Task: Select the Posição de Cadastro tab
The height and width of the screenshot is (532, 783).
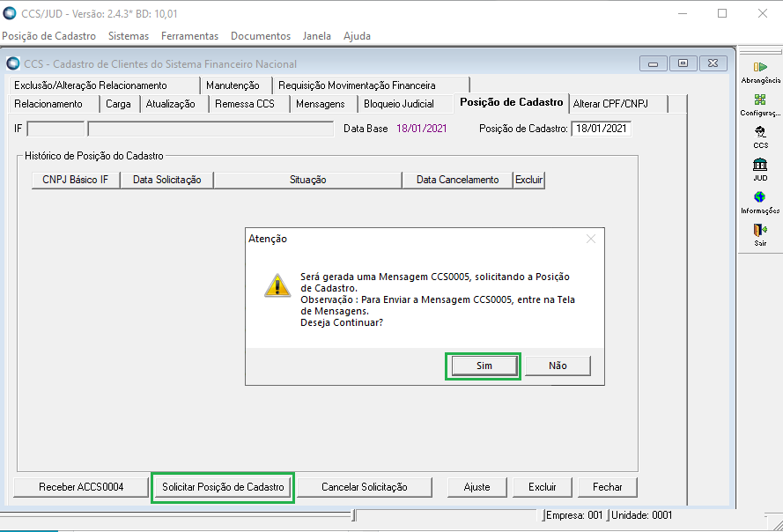Action: (512, 102)
